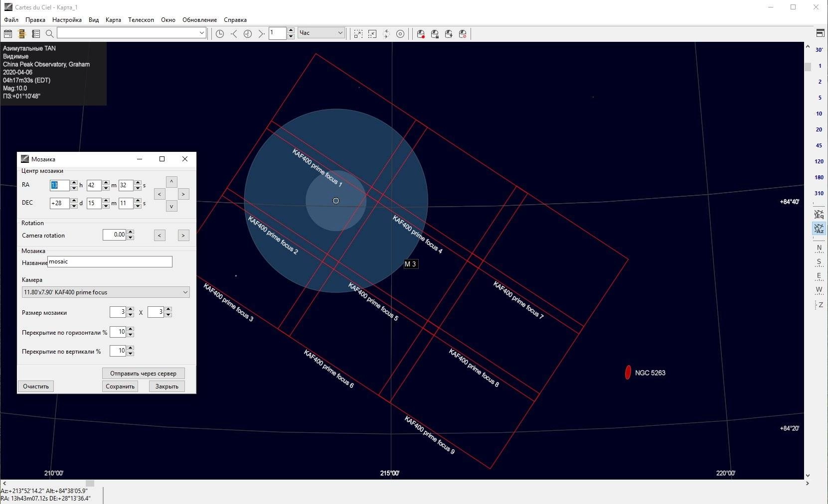Increase the RA seconds spinner
828x504 pixels.
138,183
